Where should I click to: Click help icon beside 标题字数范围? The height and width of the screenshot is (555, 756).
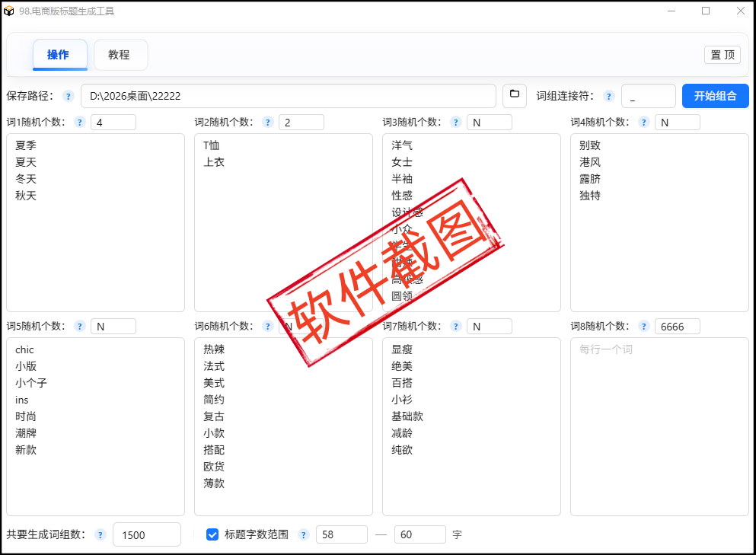tap(303, 535)
